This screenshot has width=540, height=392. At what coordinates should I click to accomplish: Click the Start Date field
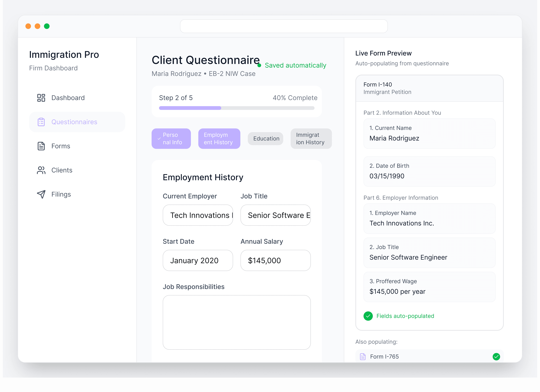(x=198, y=260)
